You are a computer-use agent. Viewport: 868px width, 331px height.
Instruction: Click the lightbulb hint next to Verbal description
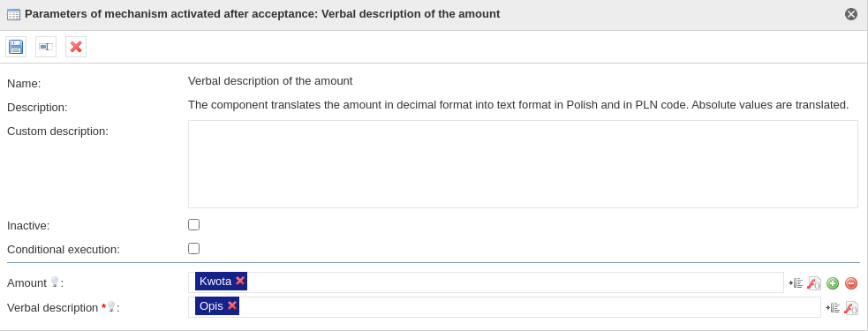pos(110,306)
